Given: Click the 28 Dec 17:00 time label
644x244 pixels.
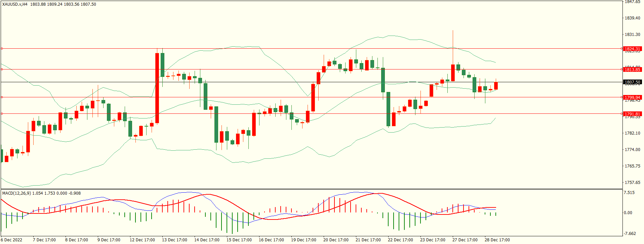Looking at the screenshot, I should click(x=497, y=240).
